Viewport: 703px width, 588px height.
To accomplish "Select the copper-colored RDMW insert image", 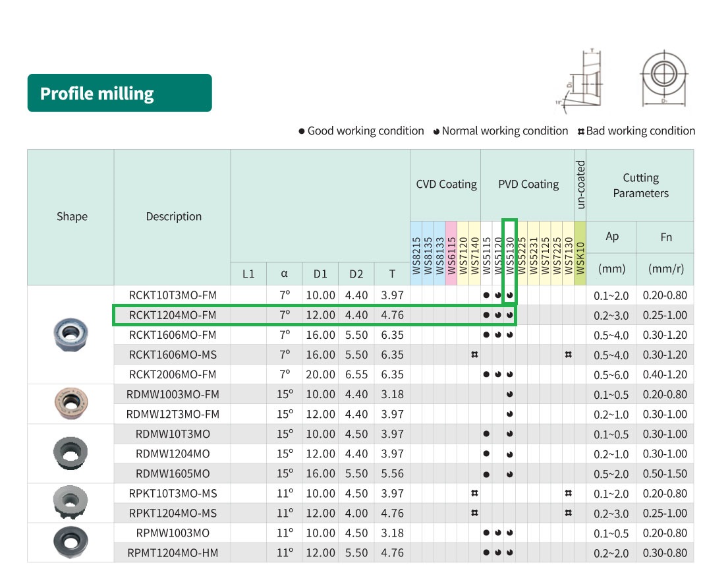I will click(70, 402).
